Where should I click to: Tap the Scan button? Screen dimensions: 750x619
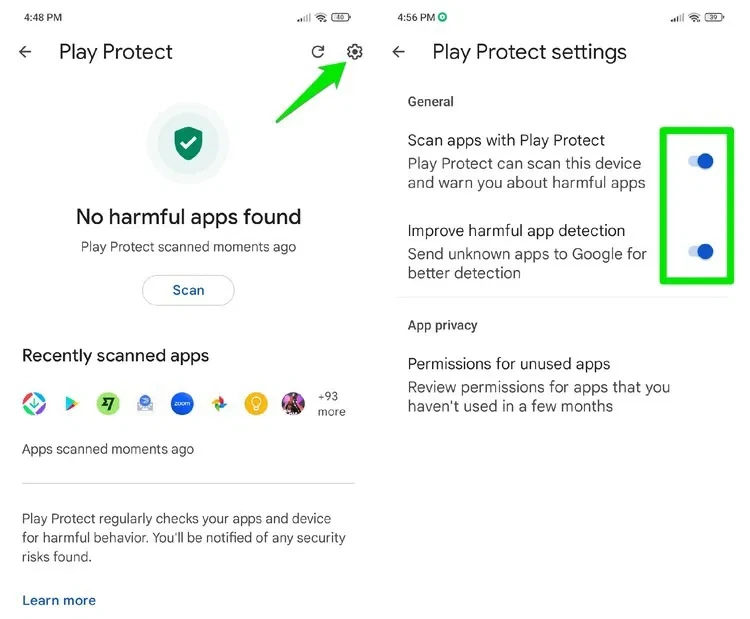click(188, 290)
